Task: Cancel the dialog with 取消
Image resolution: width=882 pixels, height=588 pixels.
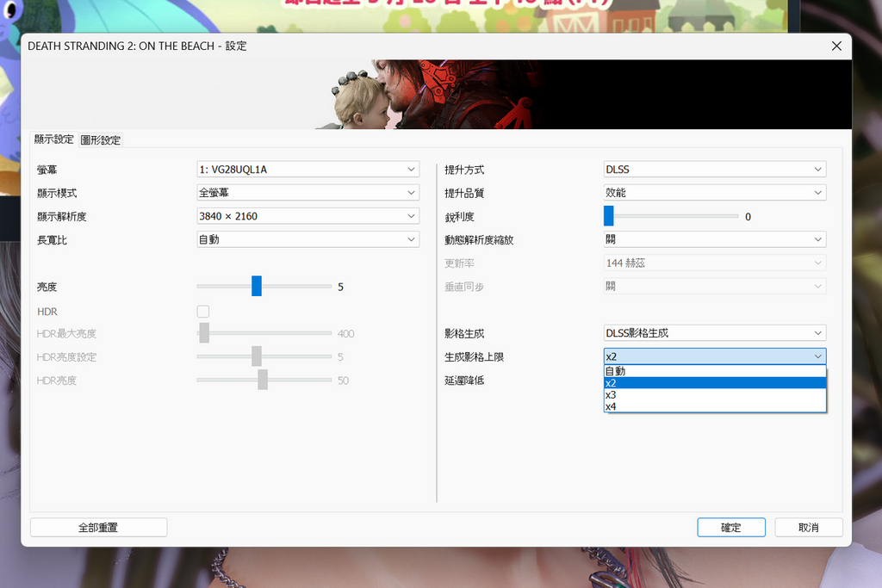Action: point(808,527)
